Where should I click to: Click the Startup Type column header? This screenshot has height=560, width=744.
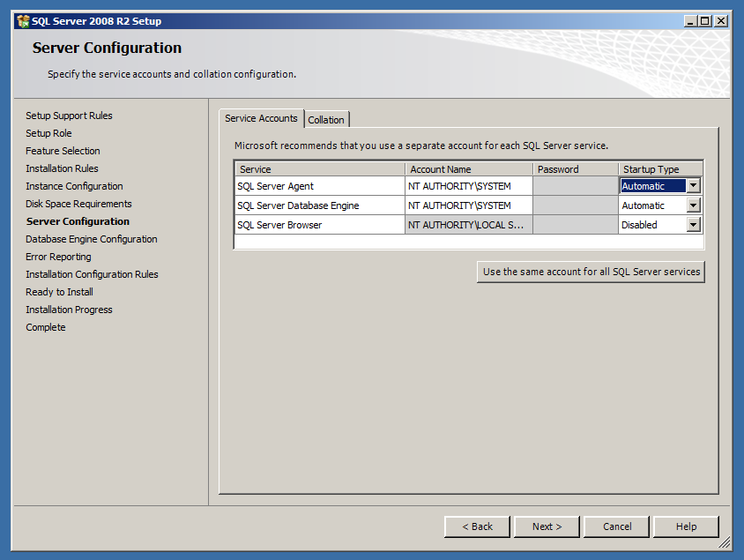click(659, 169)
